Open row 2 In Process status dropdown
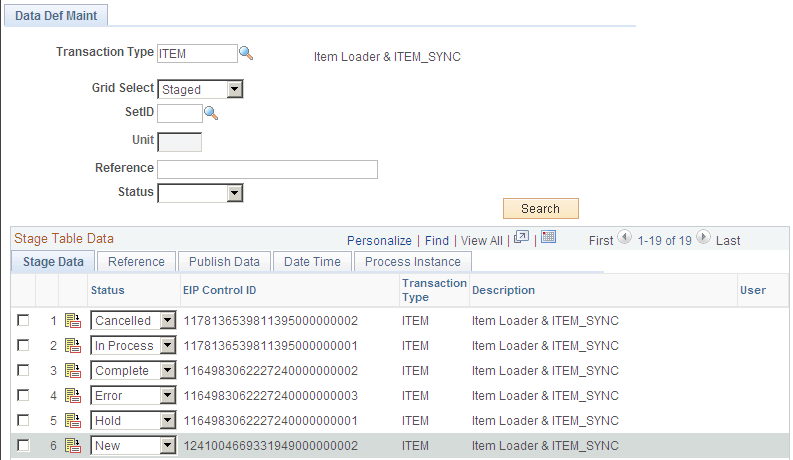 click(133, 345)
